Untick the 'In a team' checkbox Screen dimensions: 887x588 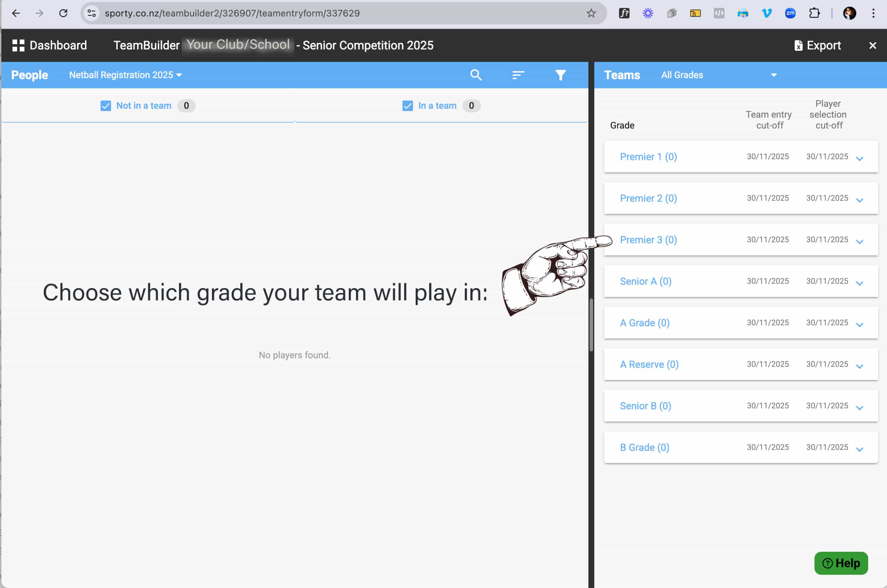[x=407, y=106]
